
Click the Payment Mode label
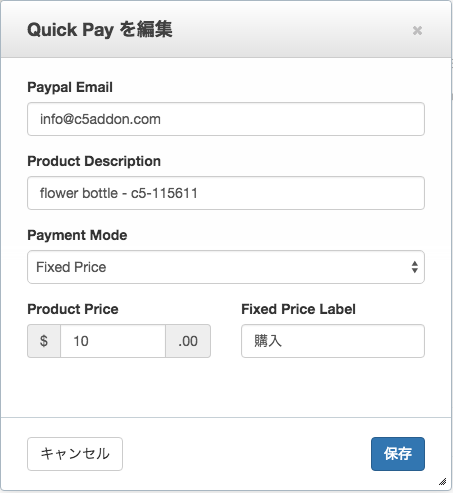click(77, 235)
